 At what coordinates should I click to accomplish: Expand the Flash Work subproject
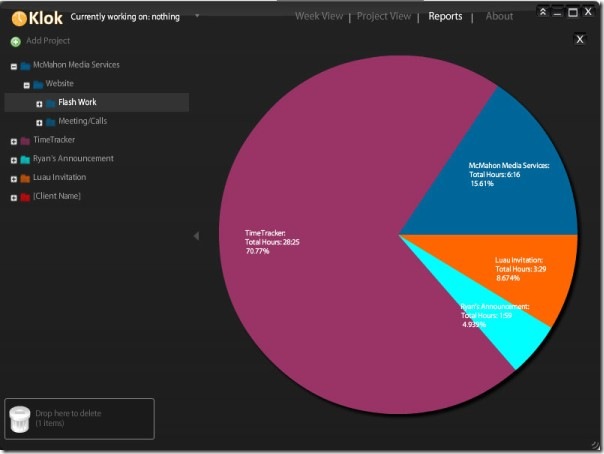tap(39, 104)
